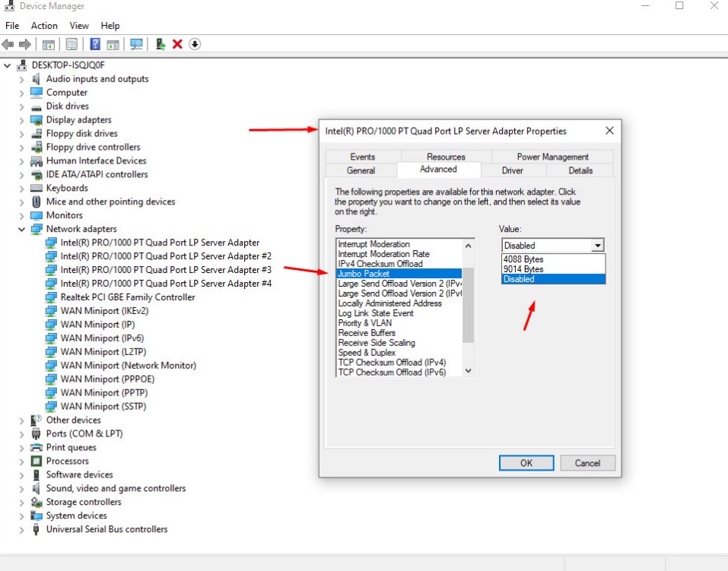Screen dimensions: 728x571
Task: Click the Update driver green arrow icon
Action: pos(161,44)
